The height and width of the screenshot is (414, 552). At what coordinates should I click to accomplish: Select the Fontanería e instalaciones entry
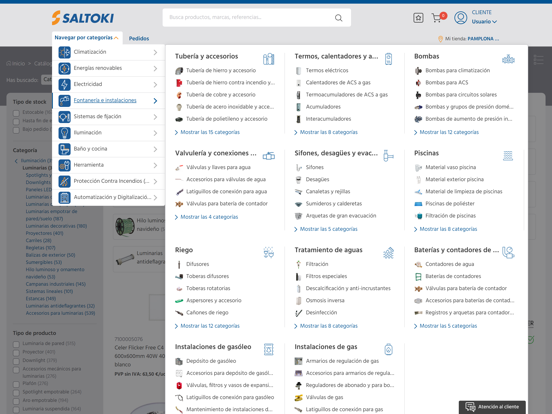[x=108, y=101]
